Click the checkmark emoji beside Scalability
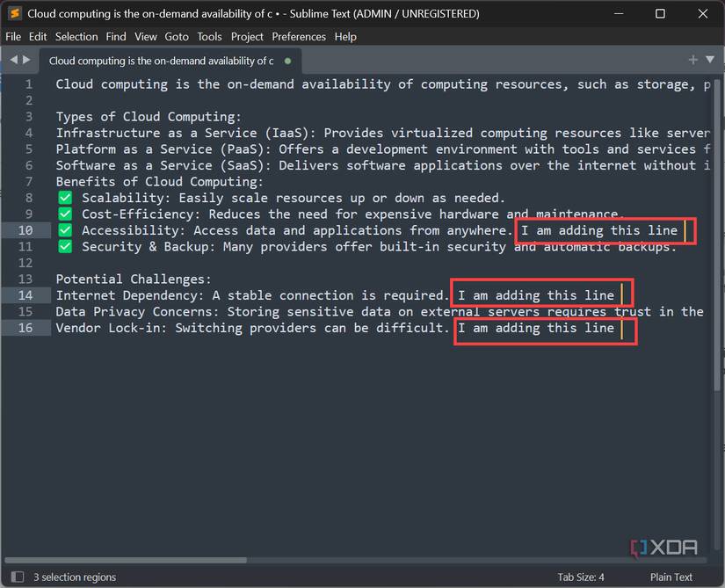725x588 pixels. pyautogui.click(x=64, y=198)
